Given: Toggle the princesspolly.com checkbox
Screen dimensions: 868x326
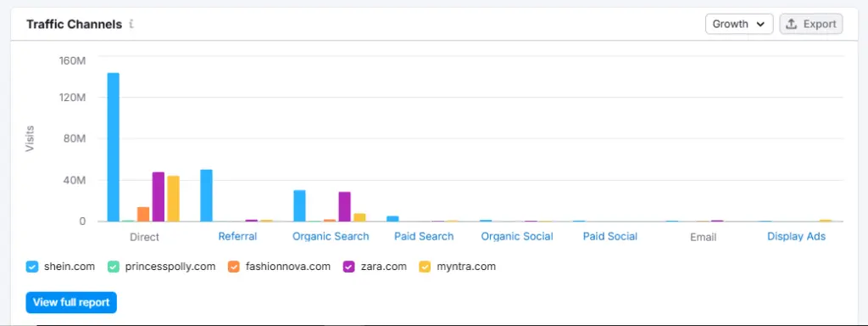Looking at the screenshot, I should (113, 267).
